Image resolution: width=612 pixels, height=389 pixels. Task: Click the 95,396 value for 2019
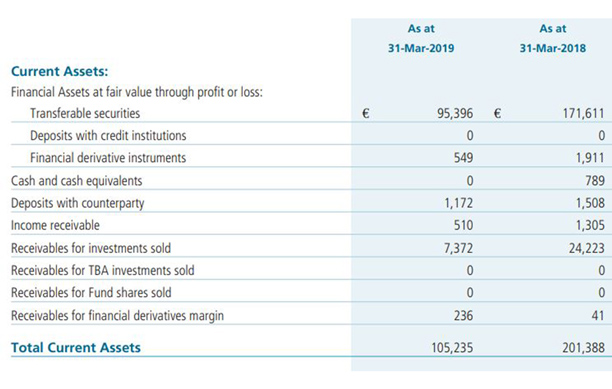point(455,114)
